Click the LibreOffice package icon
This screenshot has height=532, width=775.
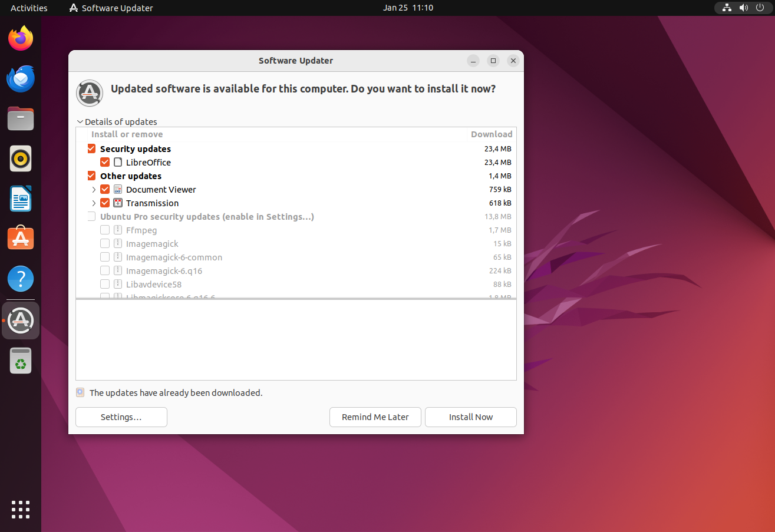pos(118,162)
